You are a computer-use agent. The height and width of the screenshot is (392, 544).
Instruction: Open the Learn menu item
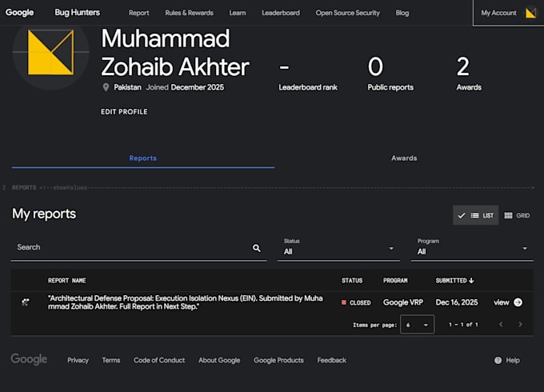coord(238,13)
